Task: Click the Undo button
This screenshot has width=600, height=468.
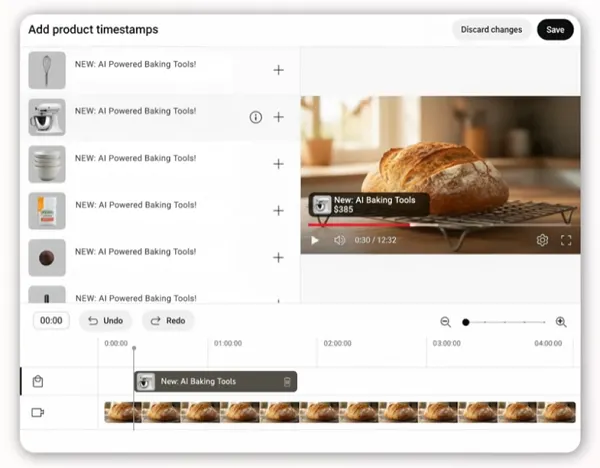Action: tap(105, 321)
